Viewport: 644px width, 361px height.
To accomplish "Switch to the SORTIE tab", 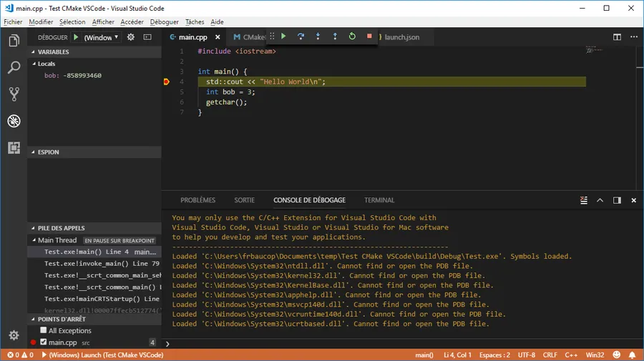I will point(245,200).
